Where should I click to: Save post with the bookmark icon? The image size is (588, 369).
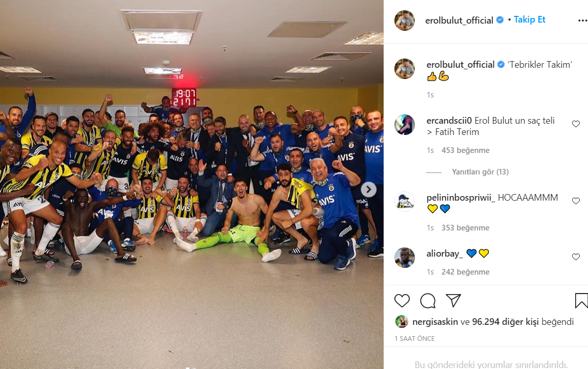[x=582, y=300]
